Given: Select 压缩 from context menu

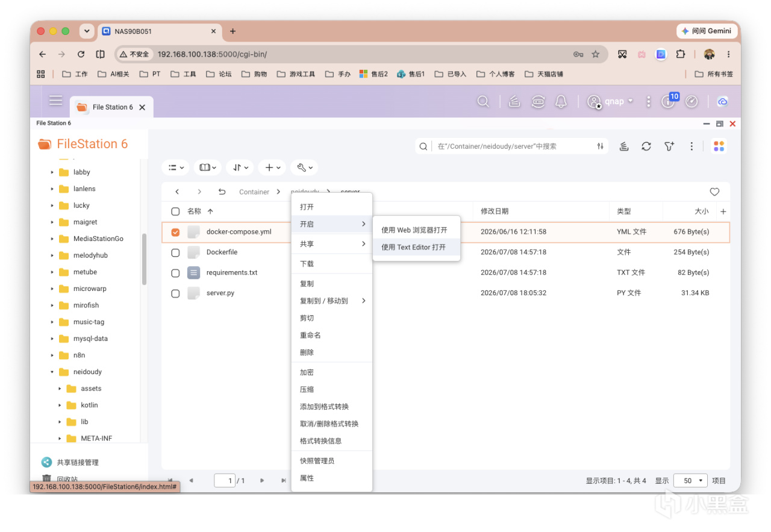Looking at the screenshot, I should coord(332,390).
